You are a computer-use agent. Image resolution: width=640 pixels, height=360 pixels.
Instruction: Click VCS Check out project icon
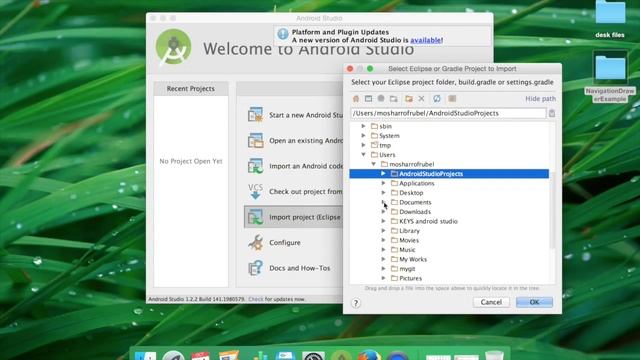pos(256,191)
